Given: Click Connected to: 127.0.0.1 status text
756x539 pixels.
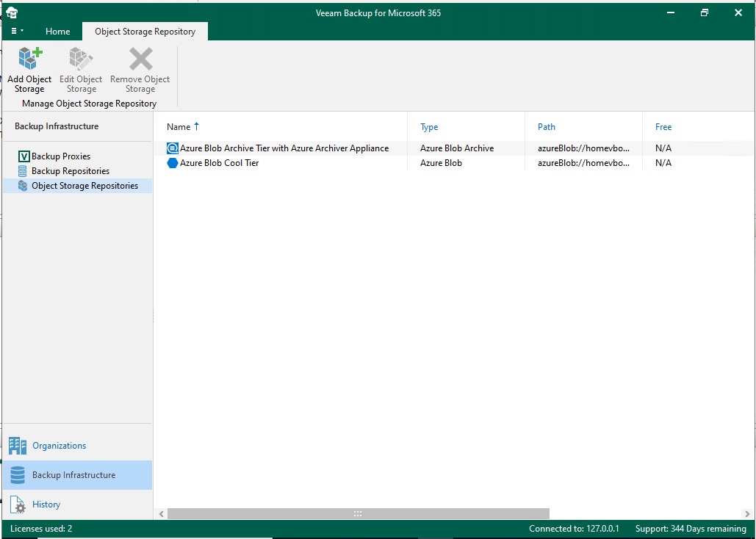Looking at the screenshot, I should pos(574,529).
